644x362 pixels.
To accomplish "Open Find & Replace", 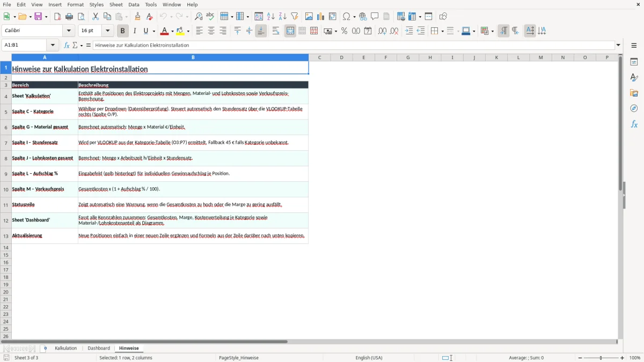I will coord(199,17).
